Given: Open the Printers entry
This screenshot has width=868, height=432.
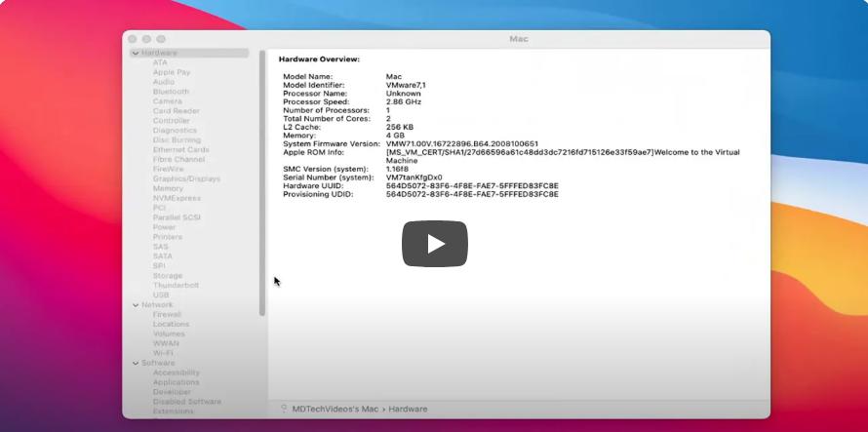Looking at the screenshot, I should (x=167, y=237).
